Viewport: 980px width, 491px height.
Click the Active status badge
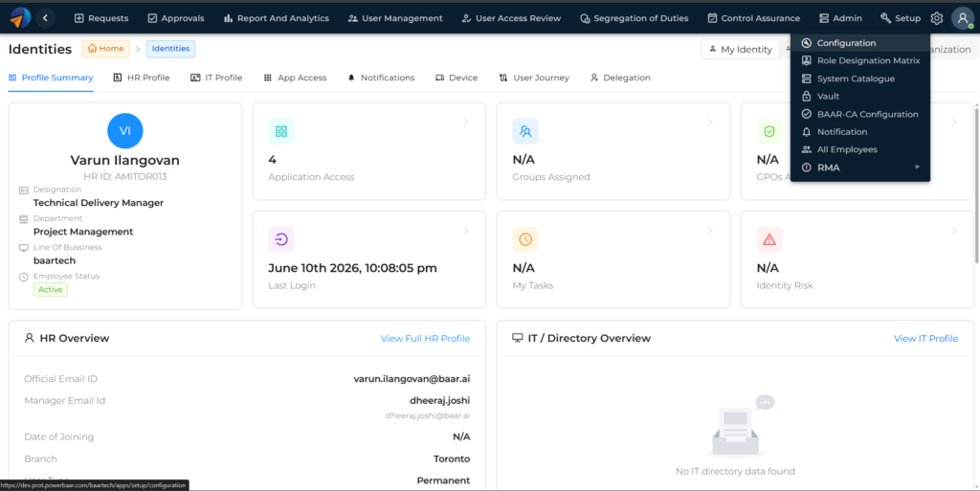click(x=51, y=290)
